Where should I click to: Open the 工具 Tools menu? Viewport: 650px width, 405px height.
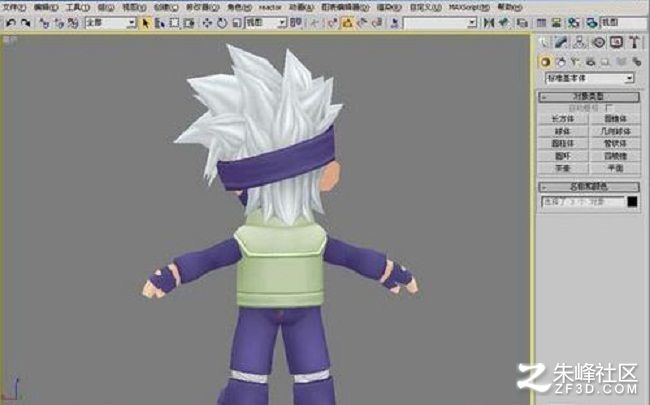(78, 7)
